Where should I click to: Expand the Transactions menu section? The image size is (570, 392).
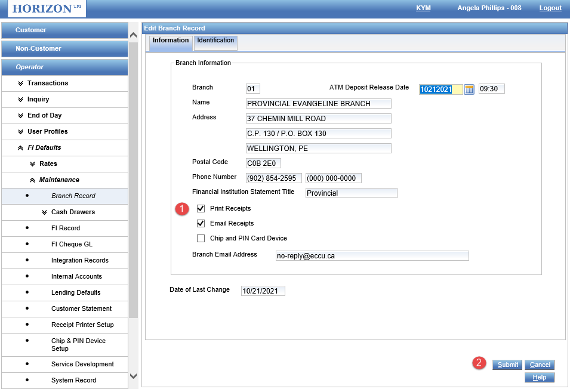pyautogui.click(x=48, y=84)
